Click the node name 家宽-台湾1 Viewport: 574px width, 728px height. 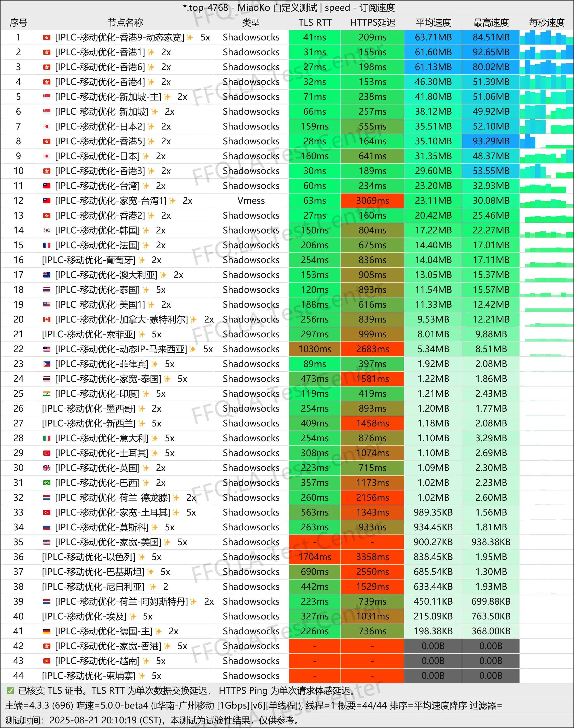[x=111, y=201]
